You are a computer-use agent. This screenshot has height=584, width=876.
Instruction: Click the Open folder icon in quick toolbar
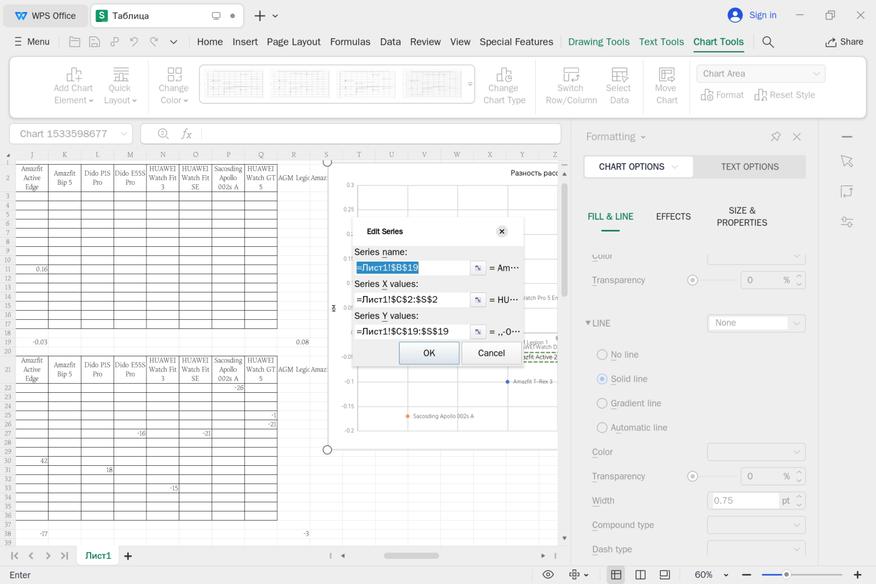pos(74,41)
